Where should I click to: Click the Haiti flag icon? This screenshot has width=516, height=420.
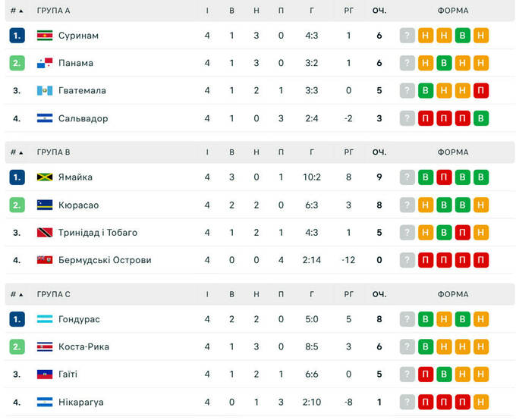pyautogui.click(x=45, y=374)
